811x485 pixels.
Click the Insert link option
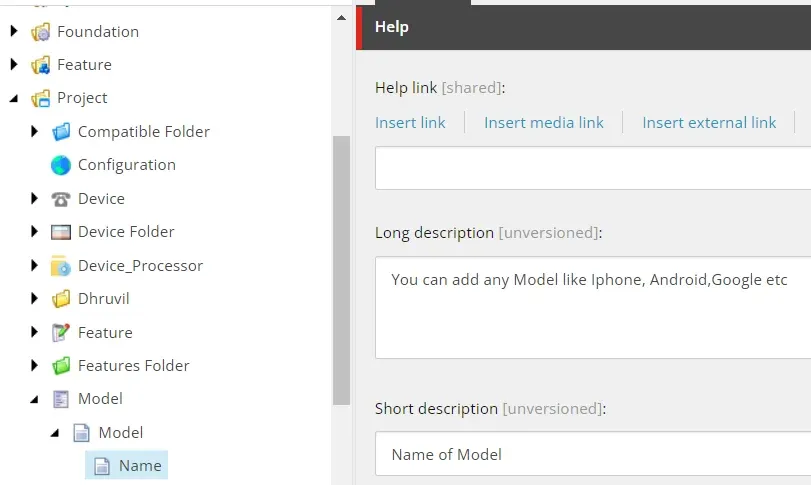coord(410,123)
